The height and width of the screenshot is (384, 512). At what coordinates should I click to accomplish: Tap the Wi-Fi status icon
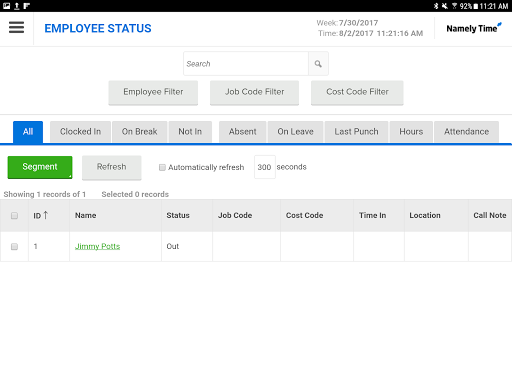454,6
